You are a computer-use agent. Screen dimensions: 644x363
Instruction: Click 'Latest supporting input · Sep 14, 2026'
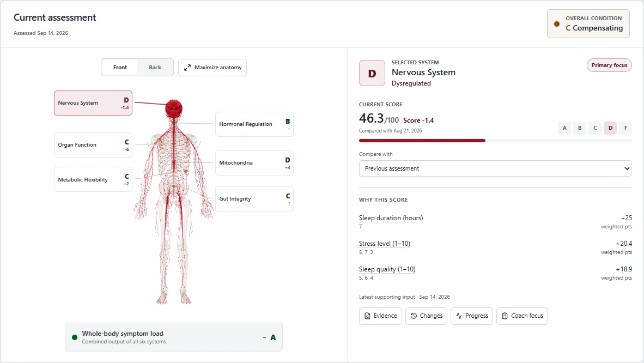click(405, 297)
